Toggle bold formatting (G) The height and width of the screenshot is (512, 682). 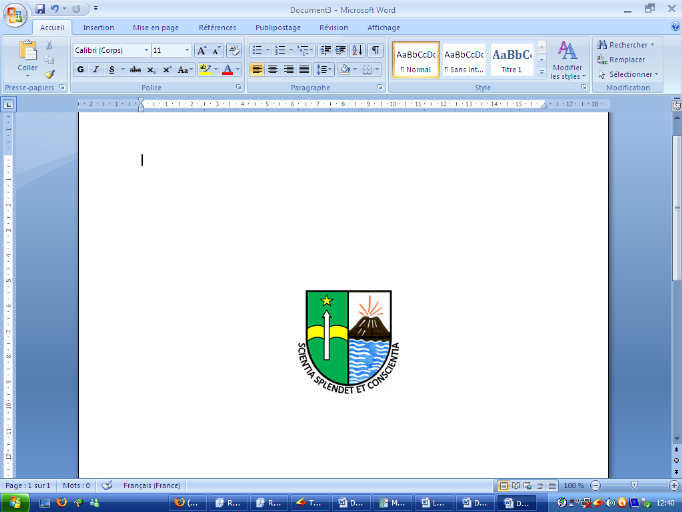coord(81,69)
